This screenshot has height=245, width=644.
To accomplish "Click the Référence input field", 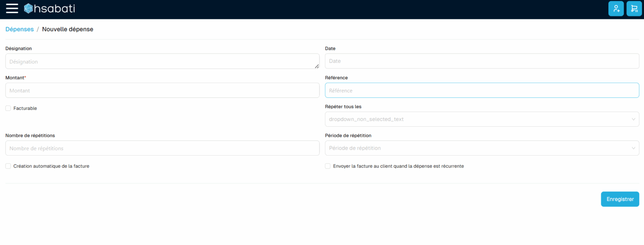I will pyautogui.click(x=482, y=91).
